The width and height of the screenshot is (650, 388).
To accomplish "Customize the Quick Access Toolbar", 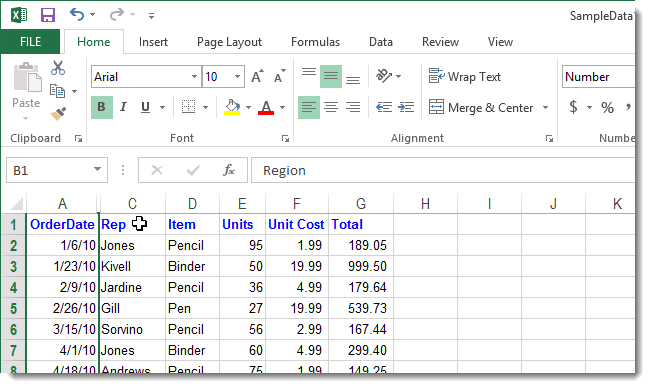I will [151, 16].
